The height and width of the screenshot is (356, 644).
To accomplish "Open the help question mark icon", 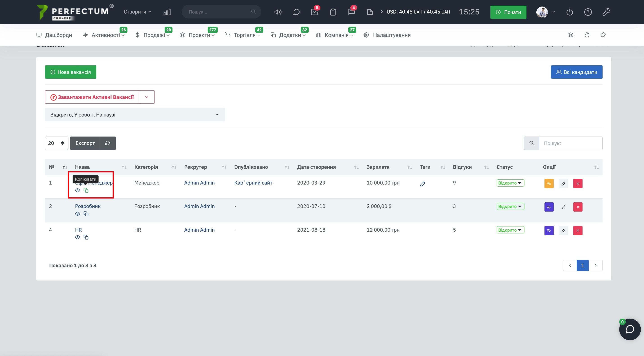I will 588,12.
